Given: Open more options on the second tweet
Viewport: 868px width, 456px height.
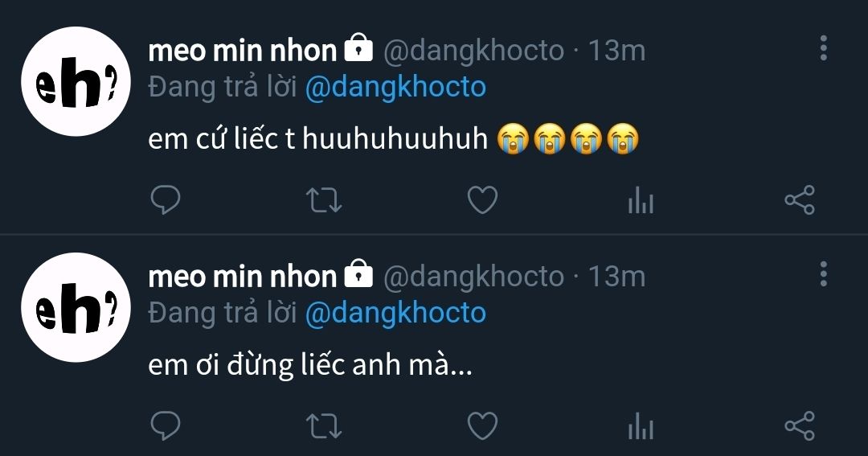Looking at the screenshot, I should (x=823, y=273).
